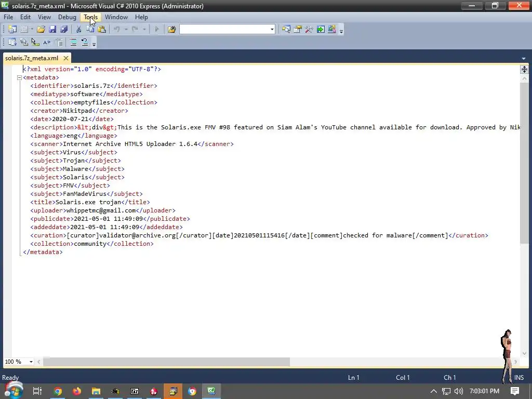Open 7-Zip from the taskbar

coord(135,391)
